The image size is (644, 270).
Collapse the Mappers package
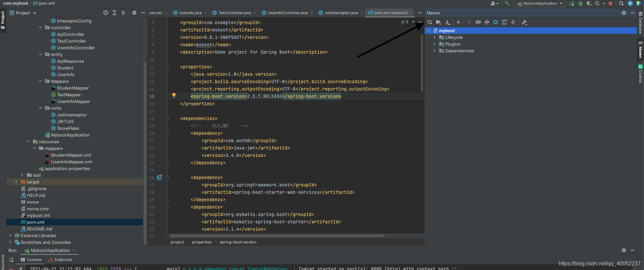(x=41, y=81)
